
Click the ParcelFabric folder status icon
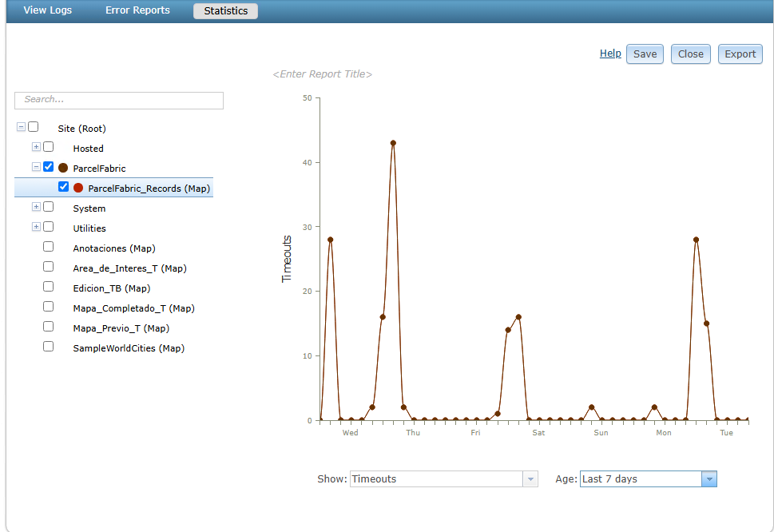coord(62,168)
